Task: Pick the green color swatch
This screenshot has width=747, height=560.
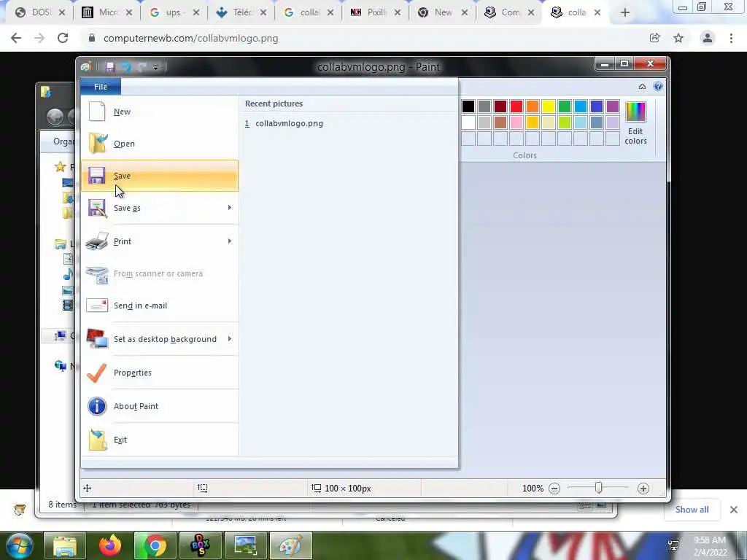Action: tap(565, 106)
